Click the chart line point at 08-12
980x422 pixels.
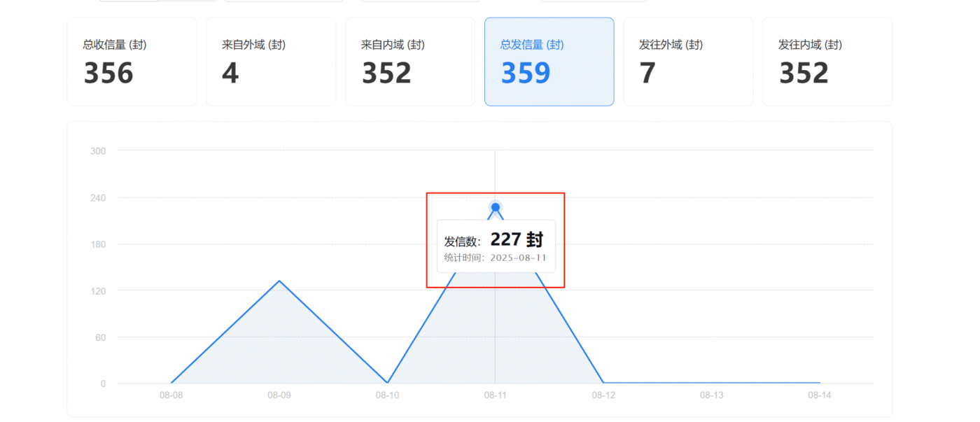603,383
